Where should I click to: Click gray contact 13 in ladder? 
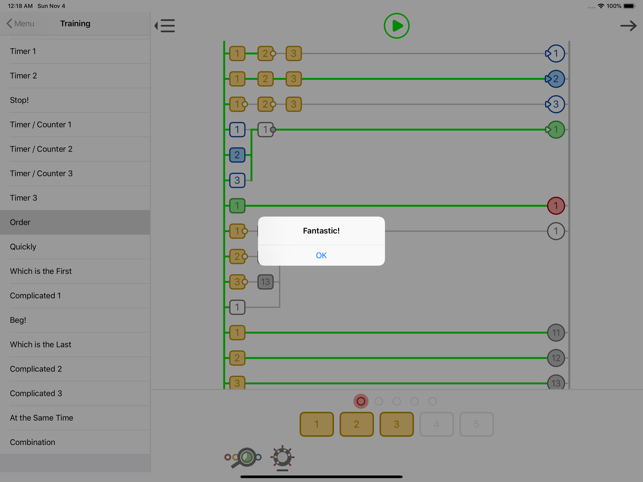(265, 282)
